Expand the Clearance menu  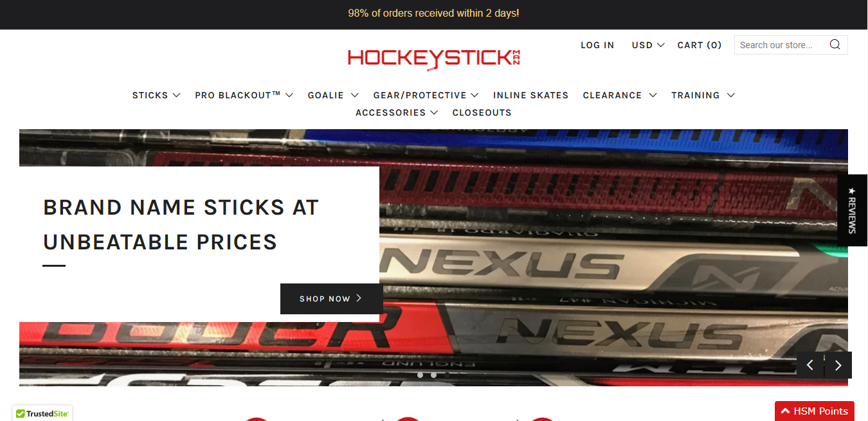[620, 95]
